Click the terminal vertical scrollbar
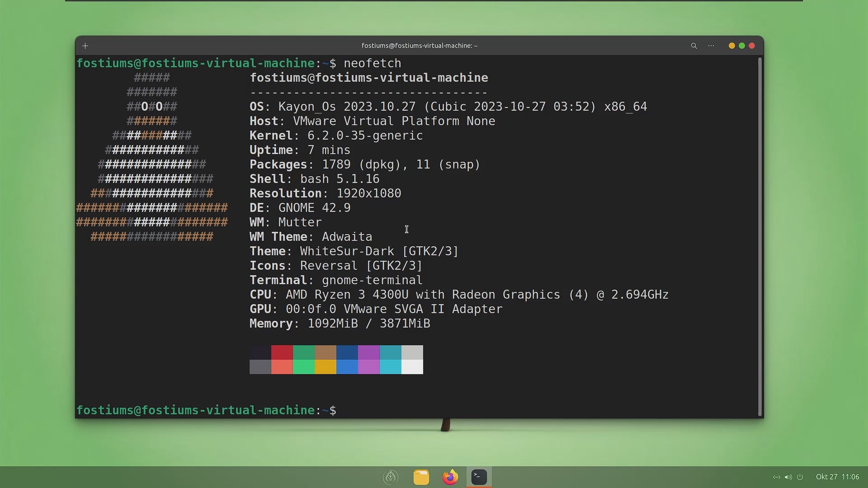Screen dimensions: 868x488 pyautogui.click(x=760, y=237)
